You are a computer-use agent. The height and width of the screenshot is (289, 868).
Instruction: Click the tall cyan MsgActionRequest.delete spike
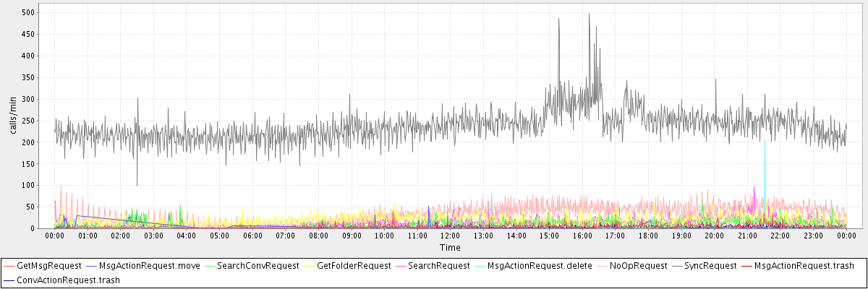pyautogui.click(x=765, y=142)
